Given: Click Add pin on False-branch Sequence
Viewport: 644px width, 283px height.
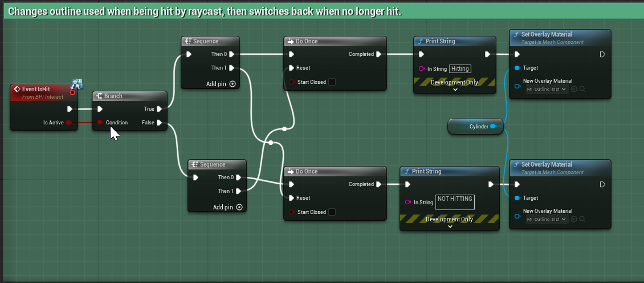Looking at the screenshot, I should [x=228, y=207].
